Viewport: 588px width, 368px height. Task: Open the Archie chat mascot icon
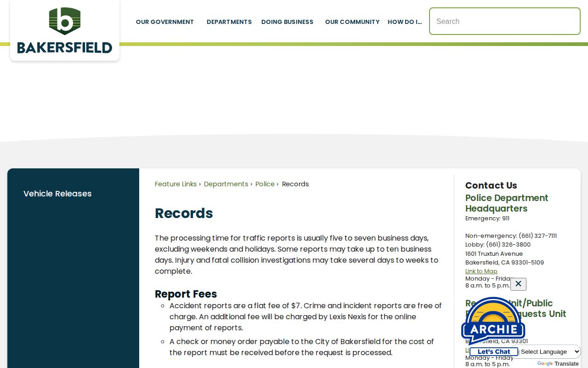pyautogui.click(x=493, y=322)
